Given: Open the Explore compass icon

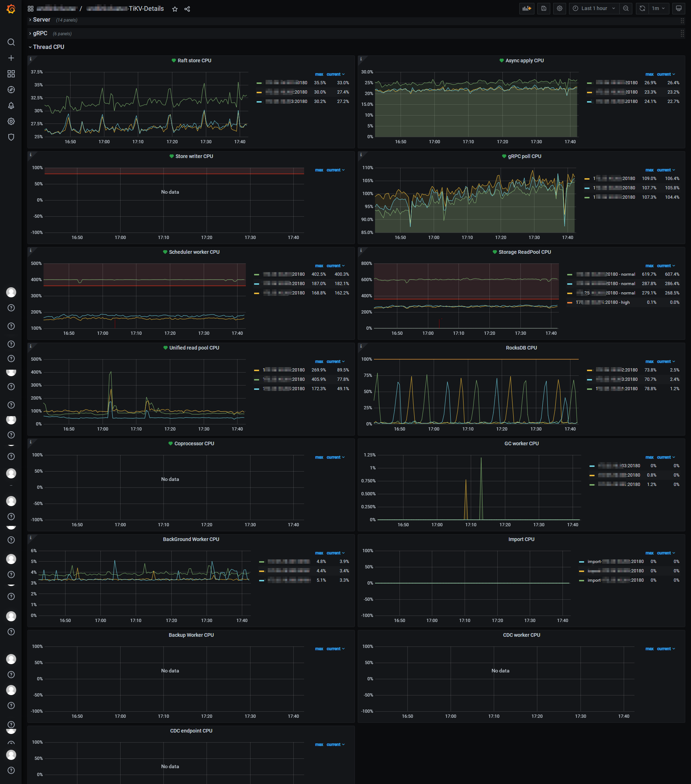Looking at the screenshot, I should coord(11,89).
